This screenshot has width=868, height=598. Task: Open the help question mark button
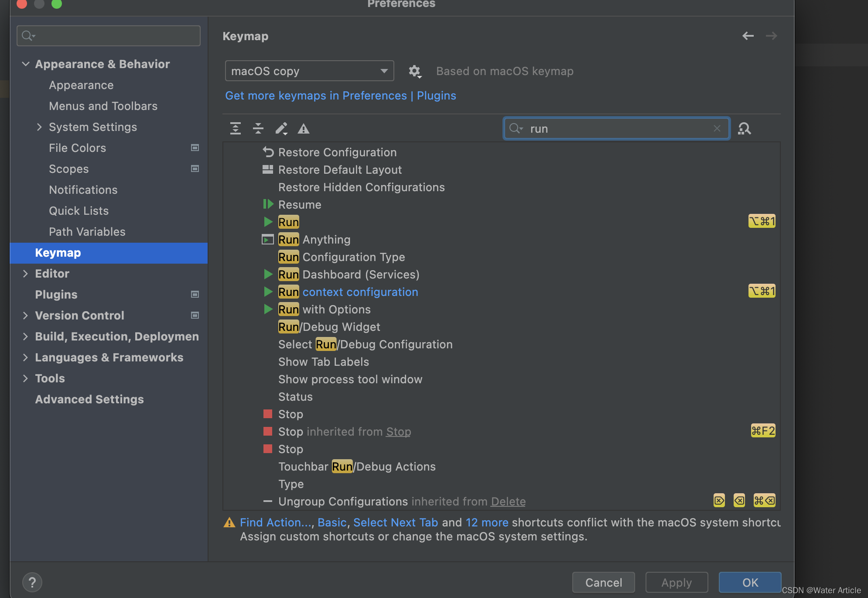(x=32, y=582)
